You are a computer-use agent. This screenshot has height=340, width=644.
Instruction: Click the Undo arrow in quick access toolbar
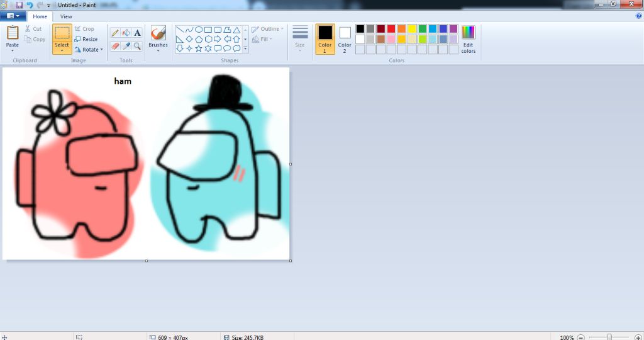30,5
